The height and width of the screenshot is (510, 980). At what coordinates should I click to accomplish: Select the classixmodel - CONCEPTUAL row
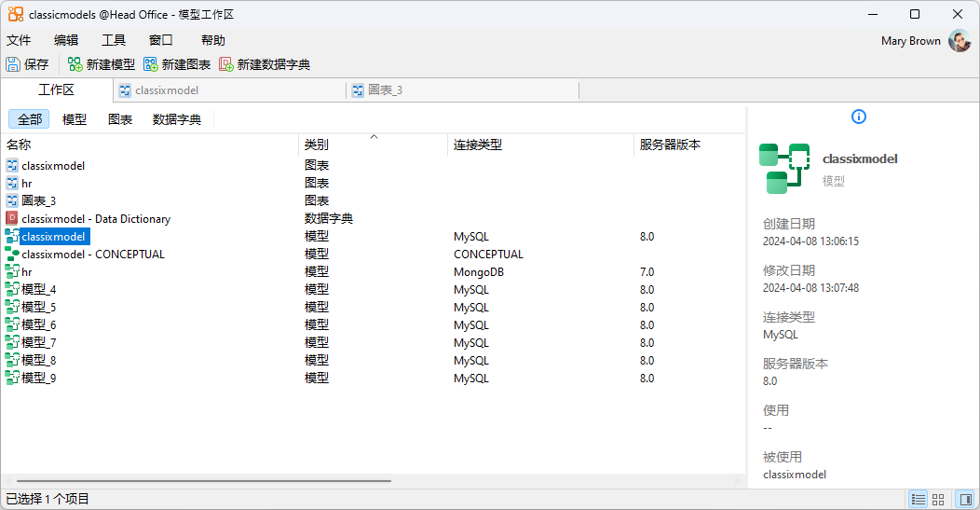374,254
